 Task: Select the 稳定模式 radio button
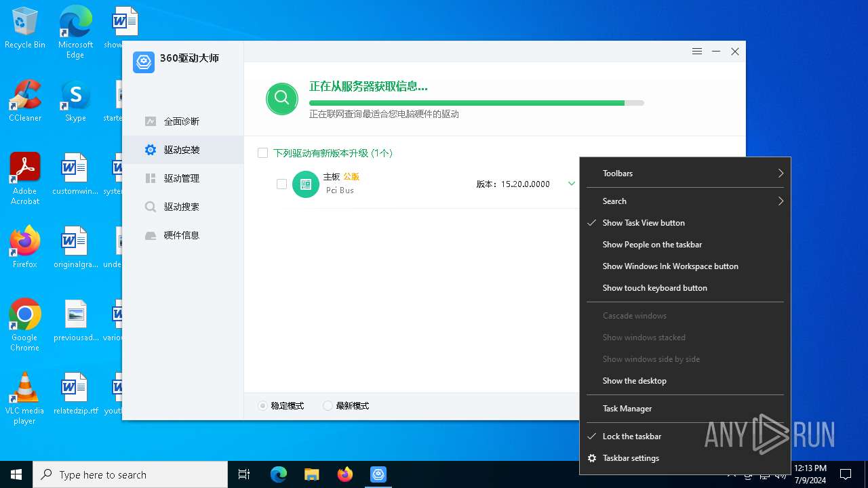[x=263, y=406]
